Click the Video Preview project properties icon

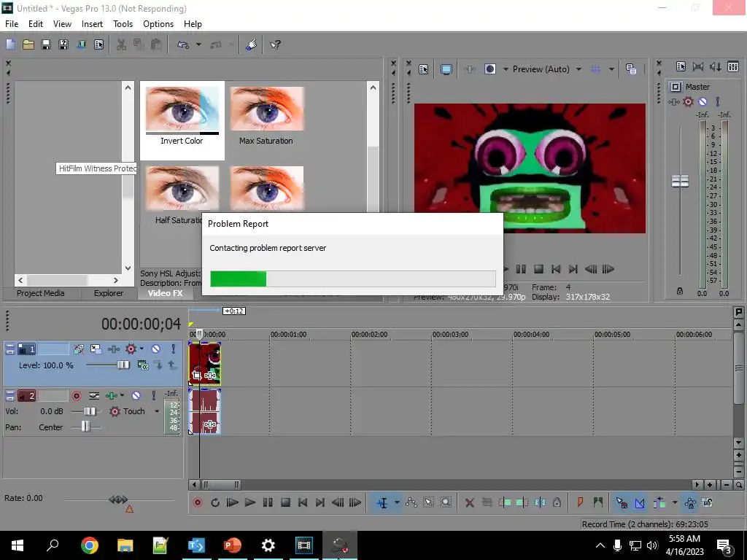point(424,69)
